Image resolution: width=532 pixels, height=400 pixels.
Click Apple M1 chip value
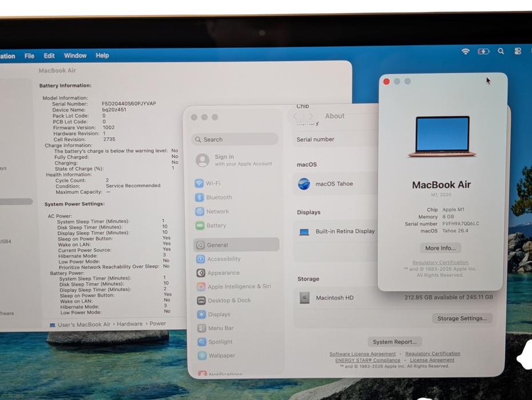[453, 210]
